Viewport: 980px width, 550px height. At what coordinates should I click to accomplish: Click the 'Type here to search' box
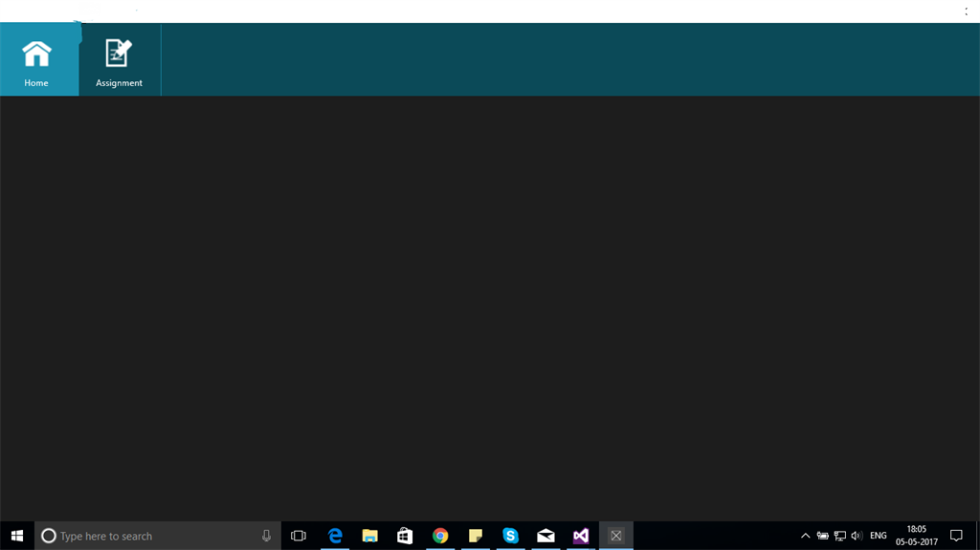click(x=158, y=536)
